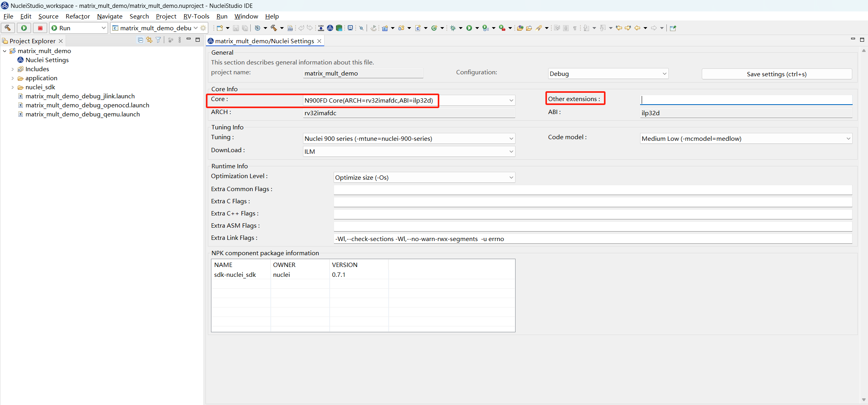
Task: Close the Nuclei Settings editor tab
Action: (319, 41)
